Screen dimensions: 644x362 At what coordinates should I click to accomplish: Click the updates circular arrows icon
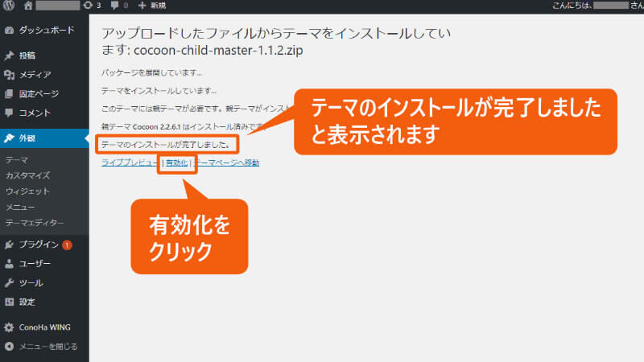coord(88,6)
